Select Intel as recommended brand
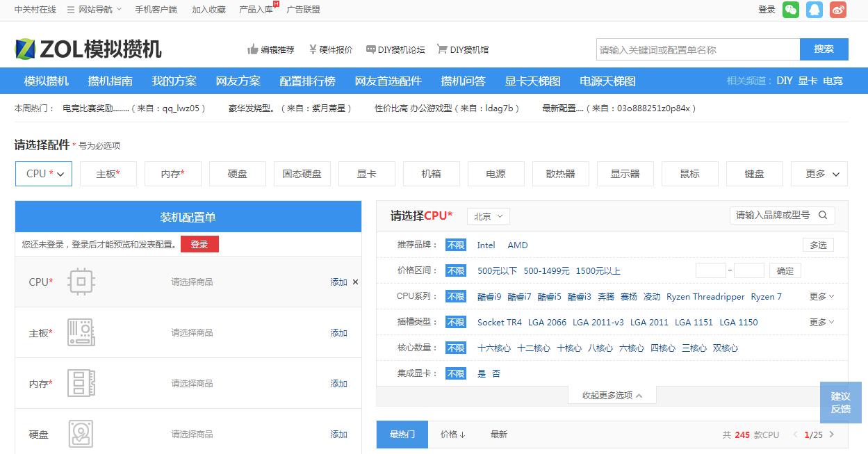Image resolution: width=868 pixels, height=454 pixels. point(486,245)
